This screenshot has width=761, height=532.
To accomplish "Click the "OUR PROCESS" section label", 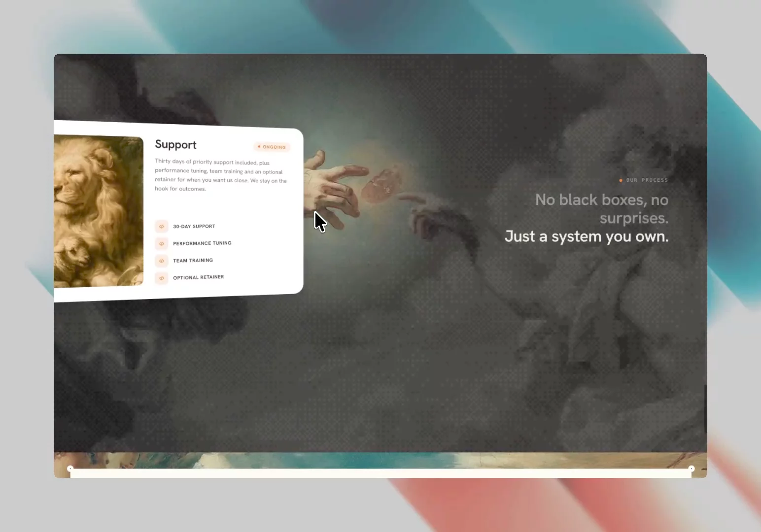I will tap(644, 180).
